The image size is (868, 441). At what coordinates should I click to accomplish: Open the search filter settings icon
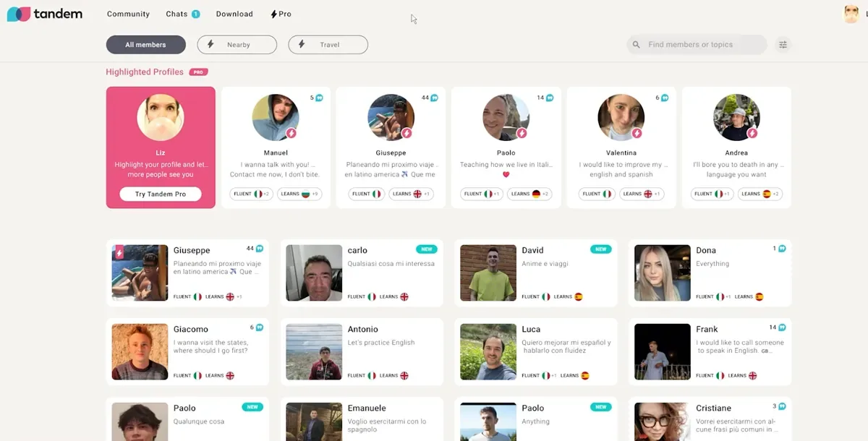(x=783, y=45)
